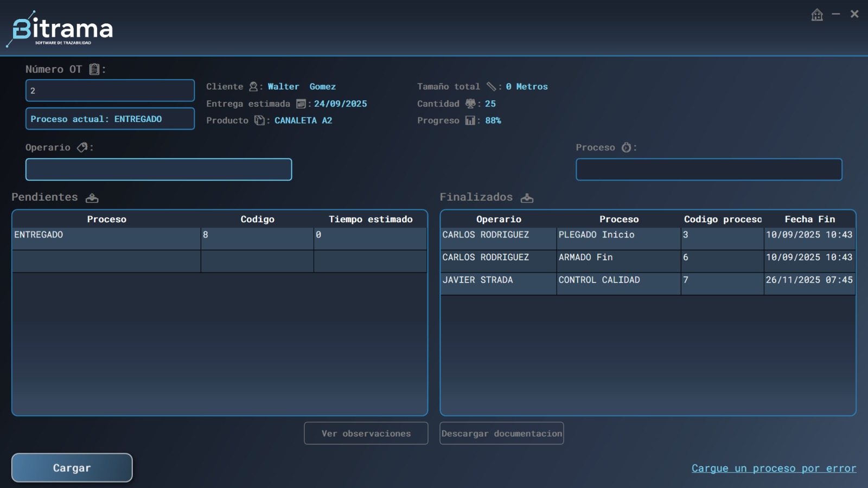Click the clipboard icon beside Número OT
The image size is (868, 488).
(94, 69)
